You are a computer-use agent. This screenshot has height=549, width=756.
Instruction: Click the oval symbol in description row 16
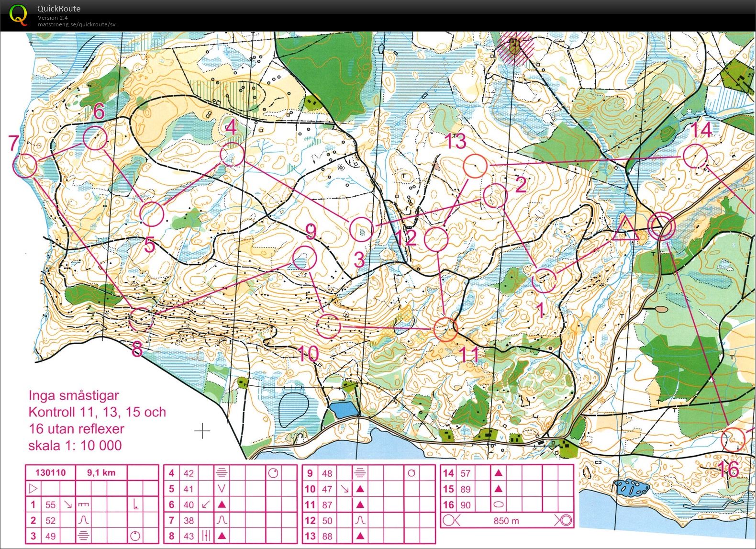tap(499, 504)
